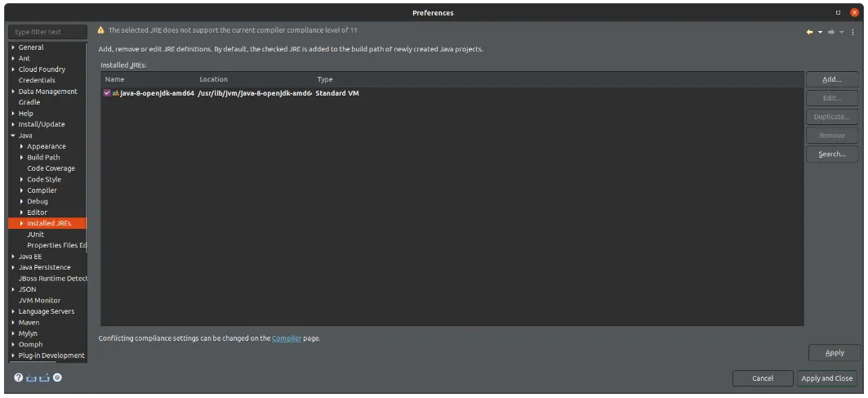This screenshot has width=868, height=398.
Task: Go back using the yellow arrow
Action: pos(809,32)
